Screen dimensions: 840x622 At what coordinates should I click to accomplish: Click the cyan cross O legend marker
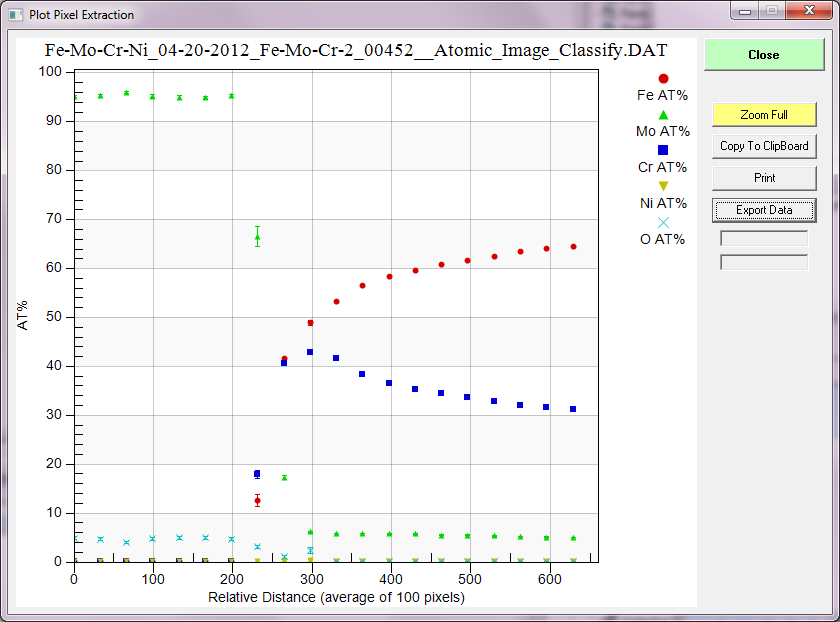pos(662,222)
